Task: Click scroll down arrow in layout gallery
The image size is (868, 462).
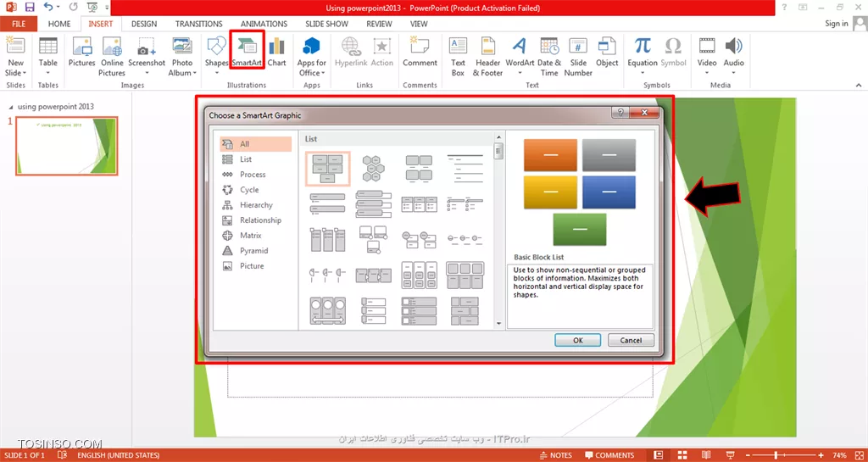Action: point(498,324)
